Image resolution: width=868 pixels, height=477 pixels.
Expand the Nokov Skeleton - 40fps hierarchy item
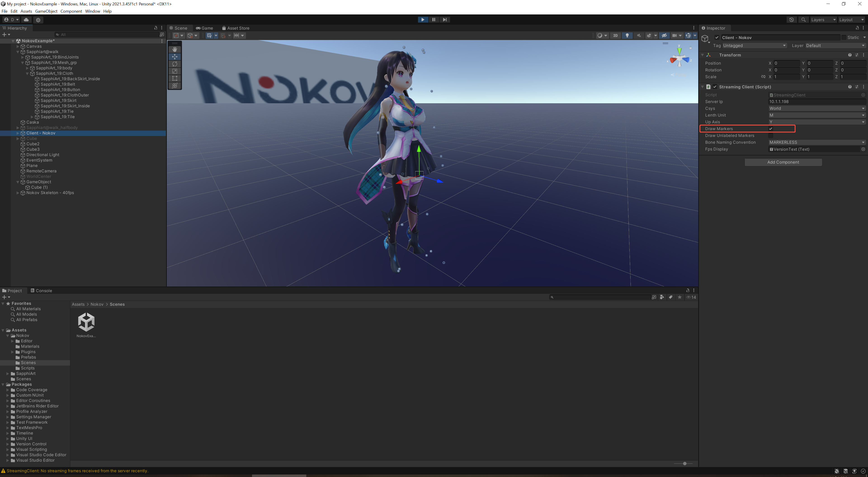[18, 193]
